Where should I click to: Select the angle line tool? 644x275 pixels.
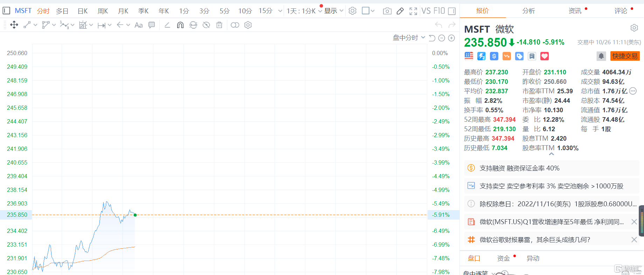click(x=167, y=25)
